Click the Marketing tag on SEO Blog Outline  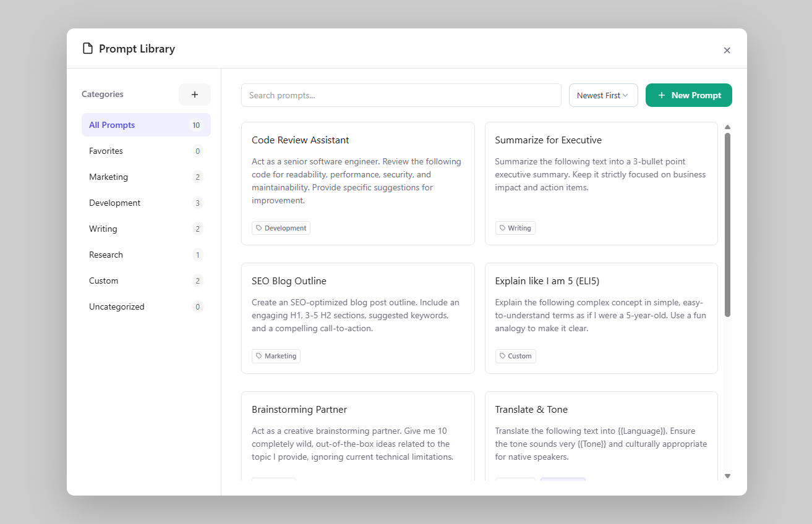(x=276, y=356)
